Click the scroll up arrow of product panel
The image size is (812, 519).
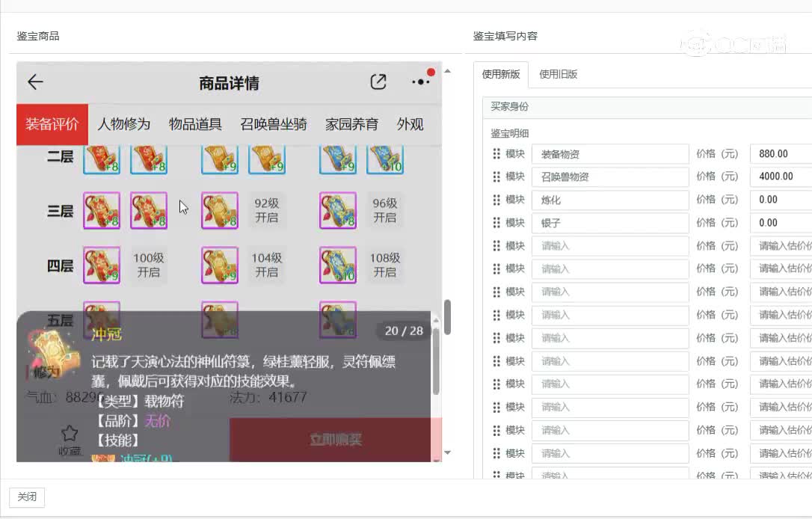point(447,71)
